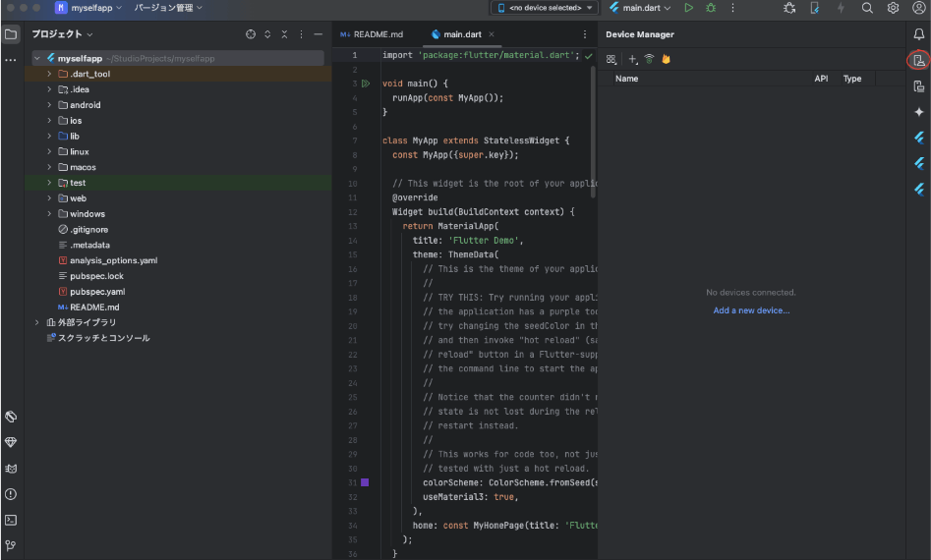931x560 pixels.
Task: Click the Flutter Hot Reload lightning icon
Action: tap(841, 8)
